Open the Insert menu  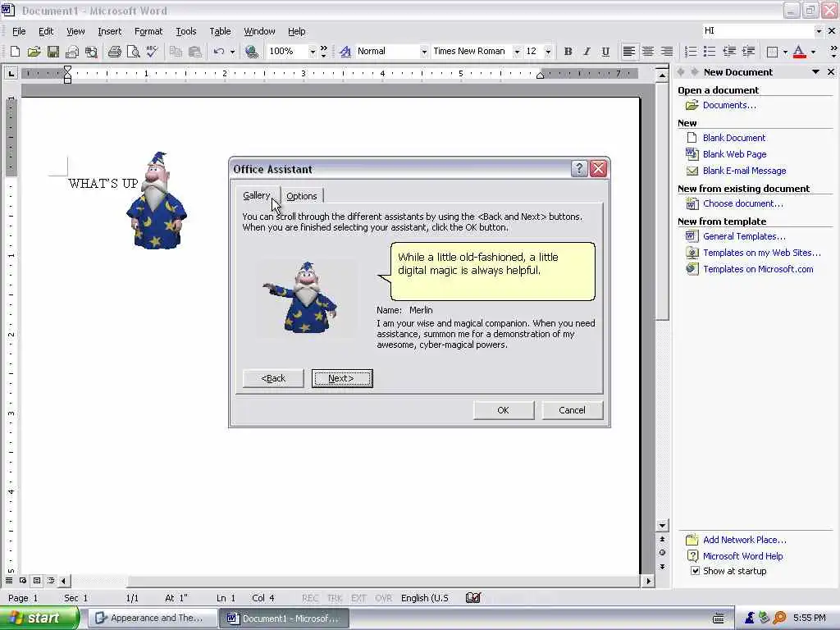[109, 31]
